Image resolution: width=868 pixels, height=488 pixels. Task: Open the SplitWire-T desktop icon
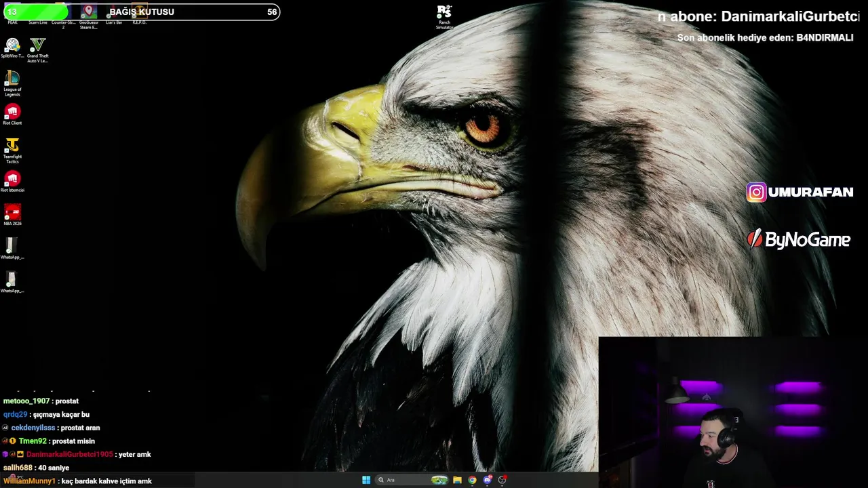[12, 48]
